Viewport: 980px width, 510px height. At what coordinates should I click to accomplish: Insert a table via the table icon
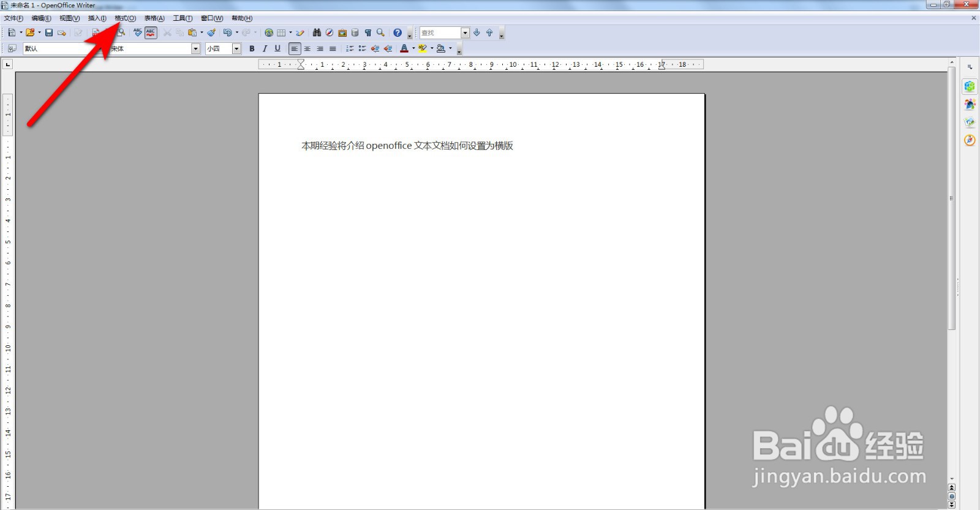coord(282,32)
